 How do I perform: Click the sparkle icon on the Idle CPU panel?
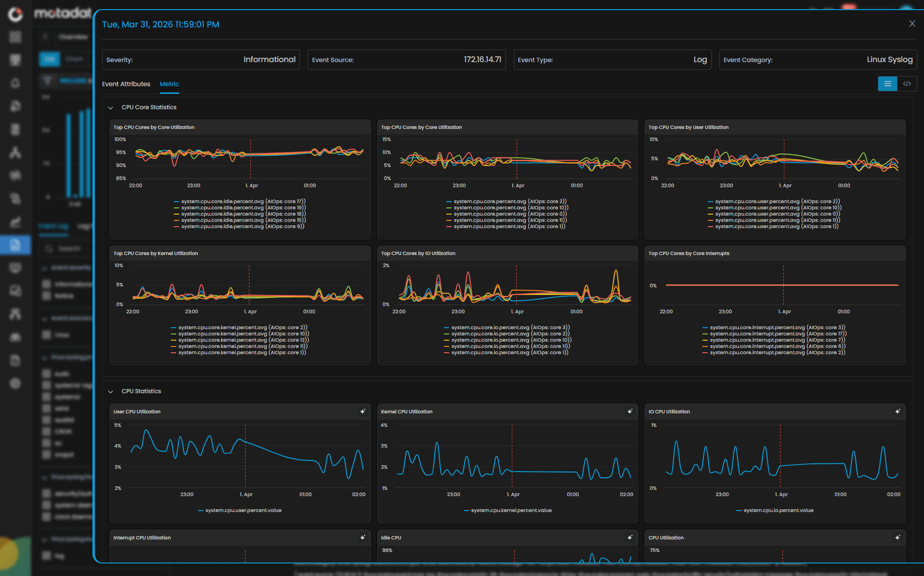pos(630,538)
